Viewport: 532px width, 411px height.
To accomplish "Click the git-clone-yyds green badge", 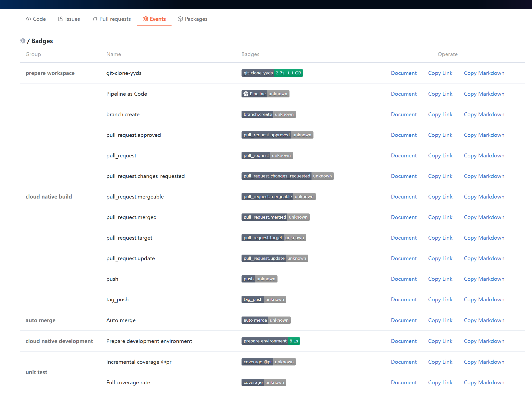I will [x=272, y=73].
